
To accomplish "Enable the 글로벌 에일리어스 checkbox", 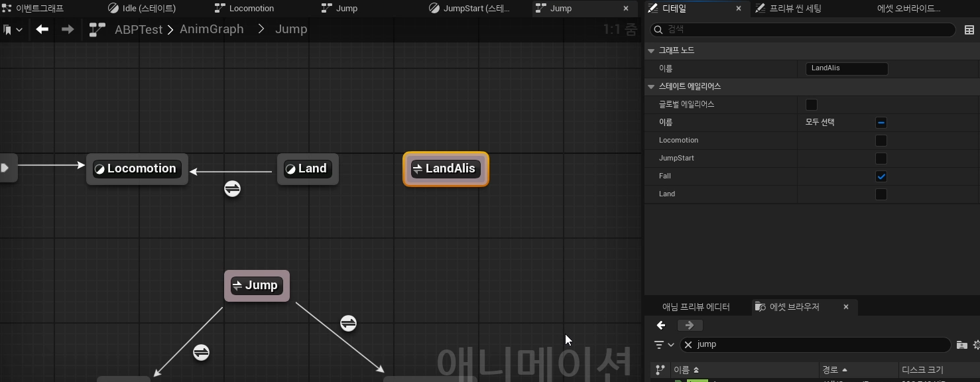I will tap(812, 105).
